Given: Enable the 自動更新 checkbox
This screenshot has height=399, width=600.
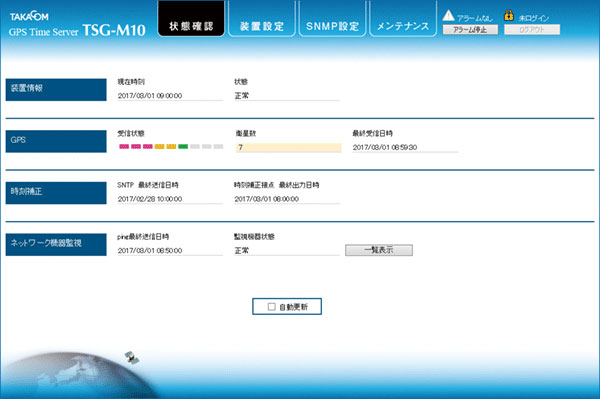Looking at the screenshot, I should (x=272, y=307).
